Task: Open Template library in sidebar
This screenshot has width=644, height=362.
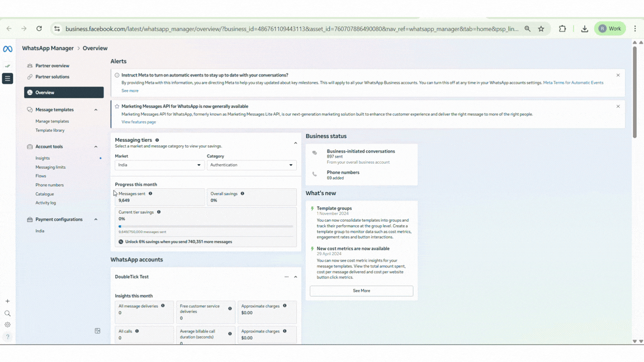Action: (50, 130)
